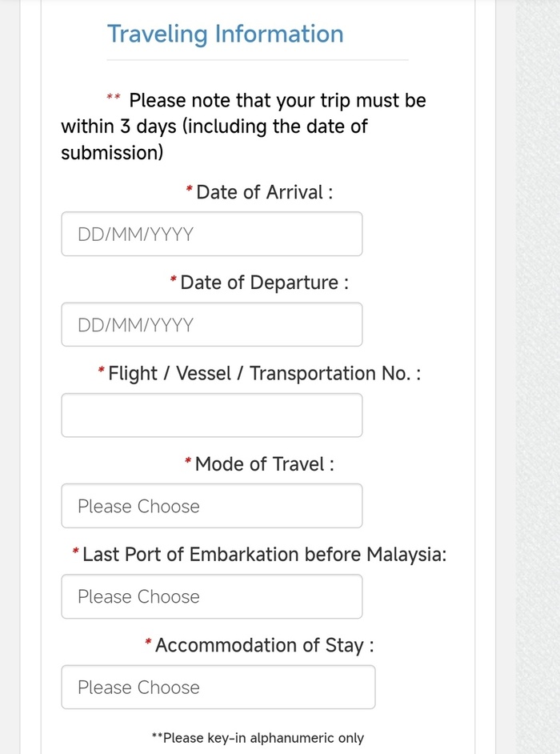The width and height of the screenshot is (560, 754).
Task: Click the red asterisk beside Mode of Travel
Action: click(188, 462)
